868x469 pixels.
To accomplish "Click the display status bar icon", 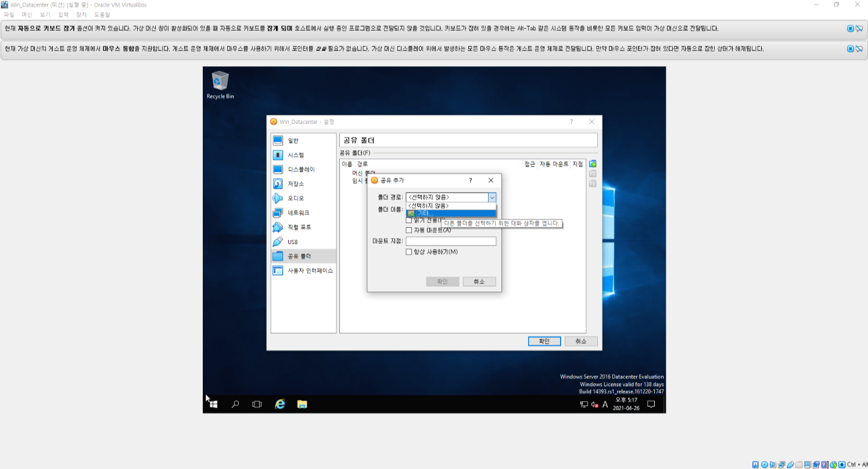I will [808, 464].
